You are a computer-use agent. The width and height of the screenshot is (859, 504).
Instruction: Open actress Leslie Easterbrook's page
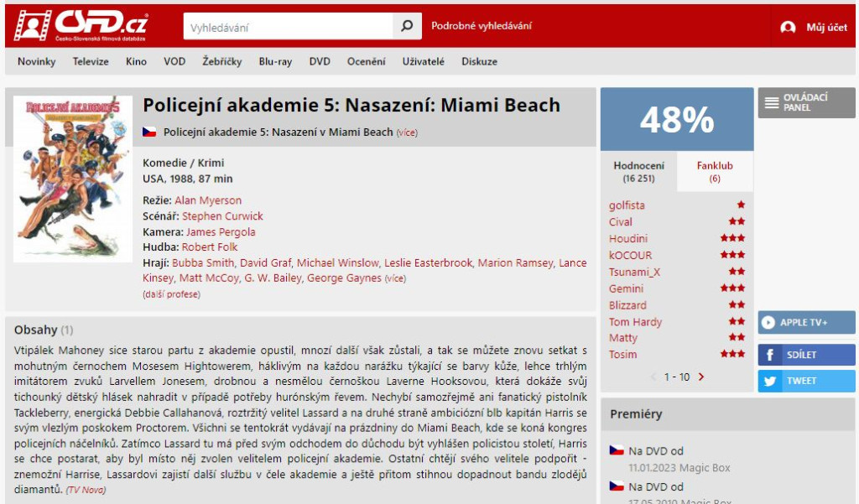click(x=428, y=263)
